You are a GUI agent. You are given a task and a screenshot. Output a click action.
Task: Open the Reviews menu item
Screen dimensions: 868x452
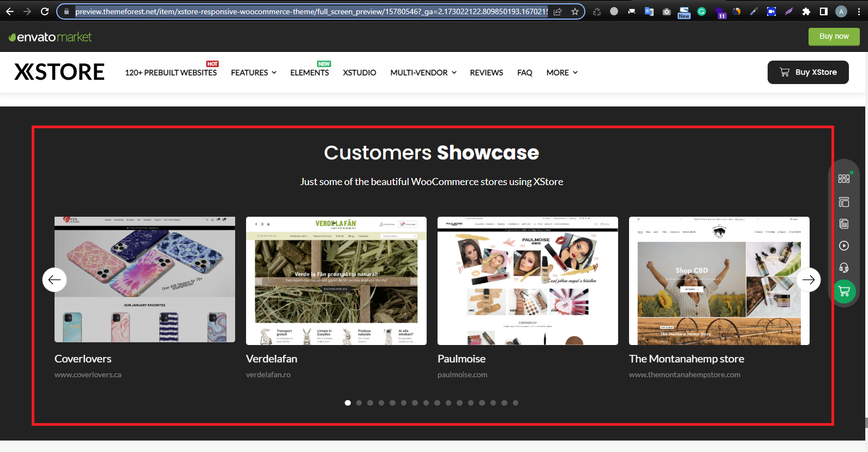click(487, 73)
